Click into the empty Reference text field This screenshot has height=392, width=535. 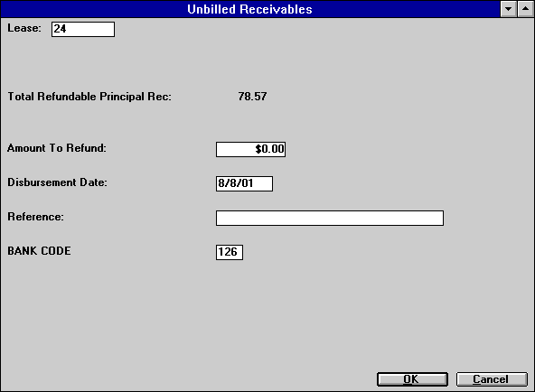click(330, 218)
